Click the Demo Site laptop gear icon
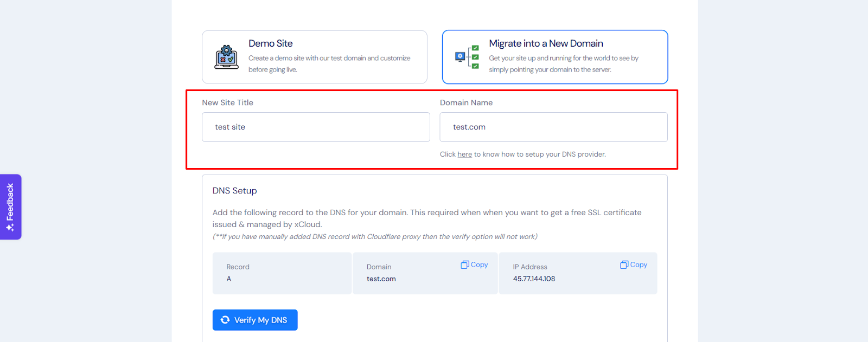This screenshot has width=868, height=342. 226,57
